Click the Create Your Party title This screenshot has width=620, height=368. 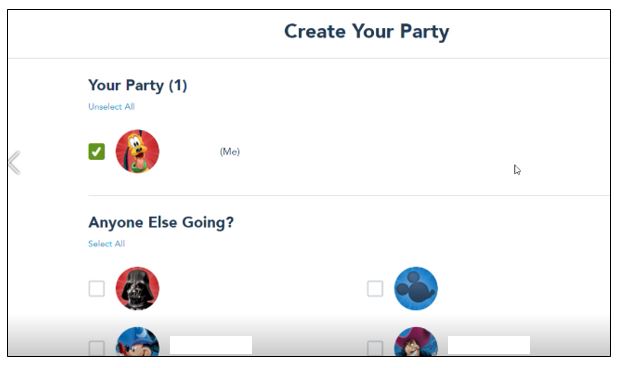367,32
